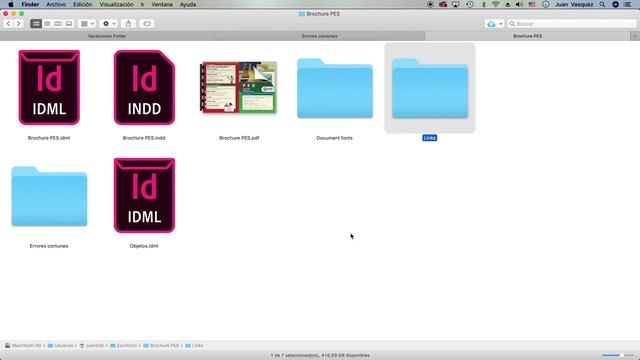Open the Ayuda menu

[188, 4]
